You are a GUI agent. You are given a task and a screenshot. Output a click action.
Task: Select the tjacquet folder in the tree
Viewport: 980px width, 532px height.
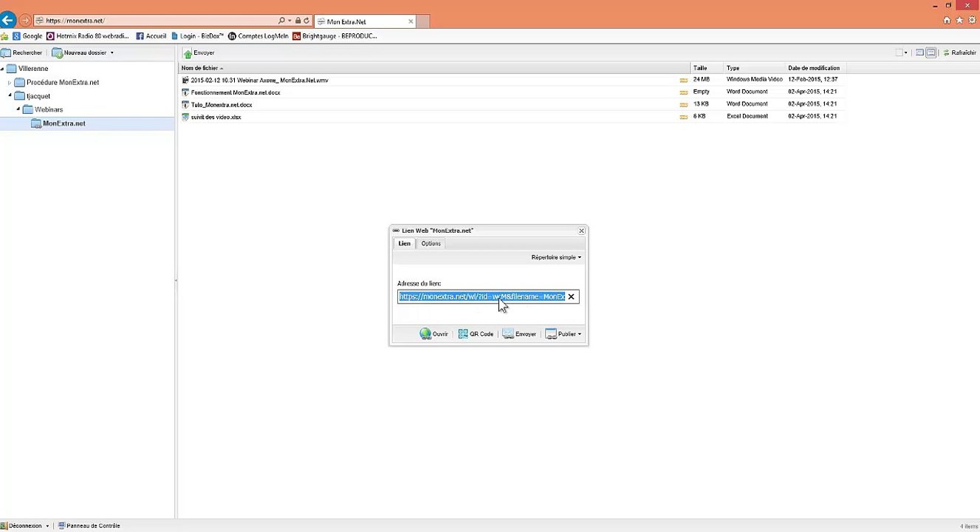(32, 96)
